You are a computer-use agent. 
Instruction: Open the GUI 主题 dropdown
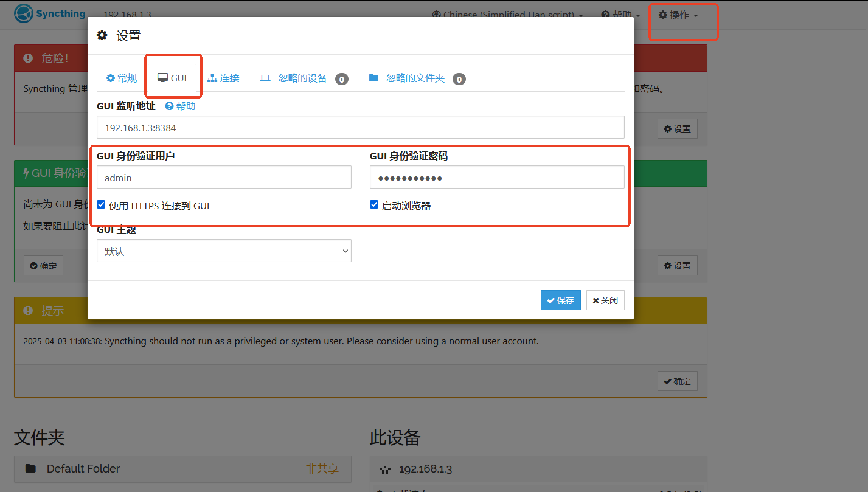(x=224, y=250)
